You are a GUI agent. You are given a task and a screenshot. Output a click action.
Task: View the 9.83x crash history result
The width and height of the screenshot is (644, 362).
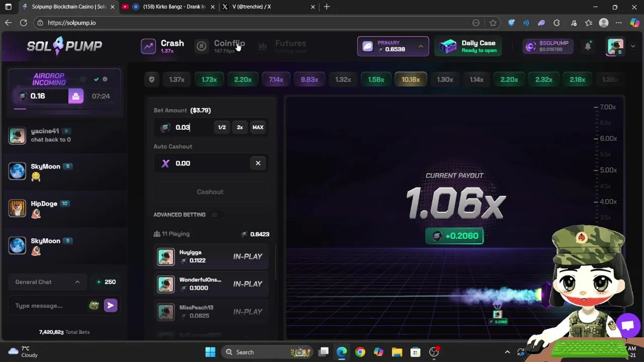309,79
